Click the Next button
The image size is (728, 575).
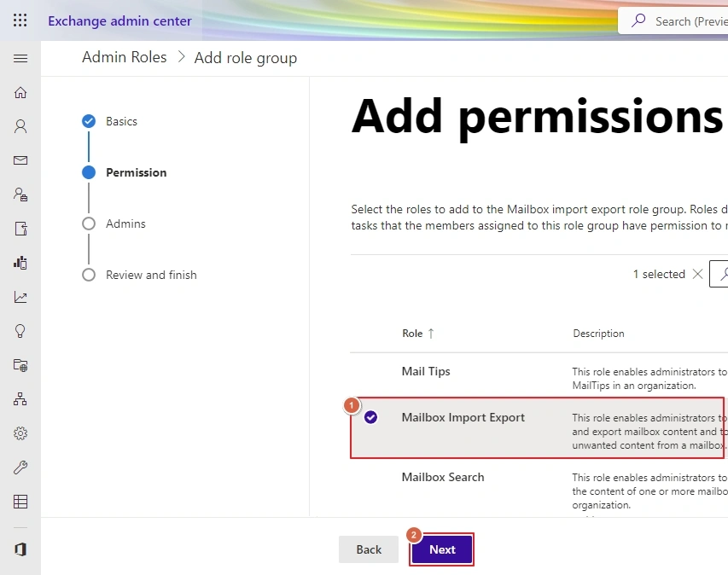[442, 549]
